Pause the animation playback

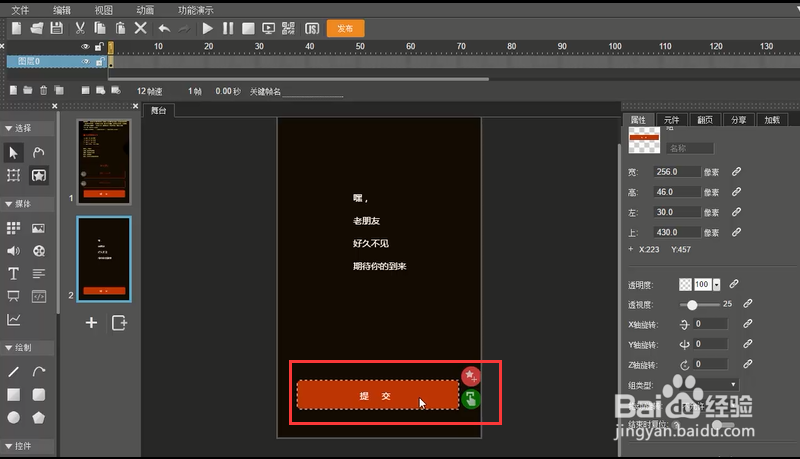pos(228,28)
